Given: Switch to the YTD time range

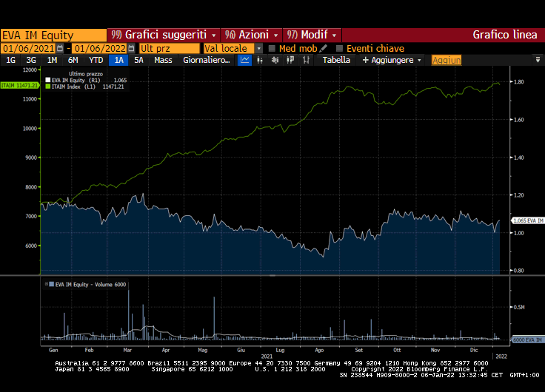Looking at the screenshot, I should (x=96, y=60).
